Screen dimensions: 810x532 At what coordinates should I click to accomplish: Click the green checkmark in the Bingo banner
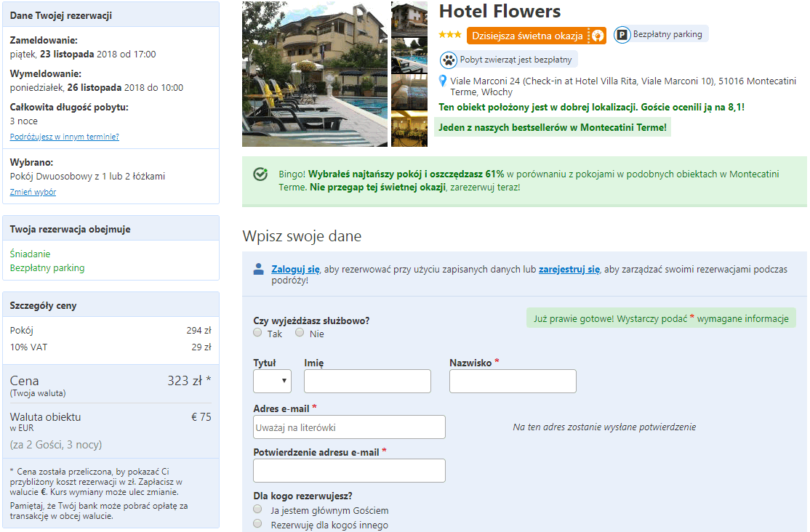pyautogui.click(x=259, y=174)
